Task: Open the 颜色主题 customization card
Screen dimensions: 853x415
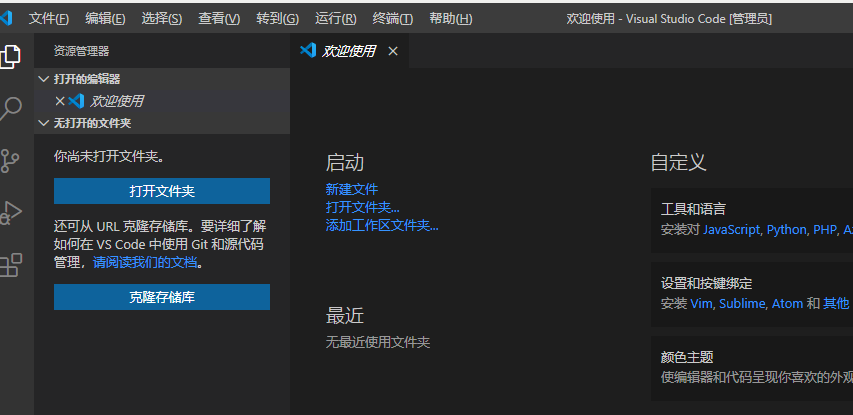Action: tap(752, 368)
